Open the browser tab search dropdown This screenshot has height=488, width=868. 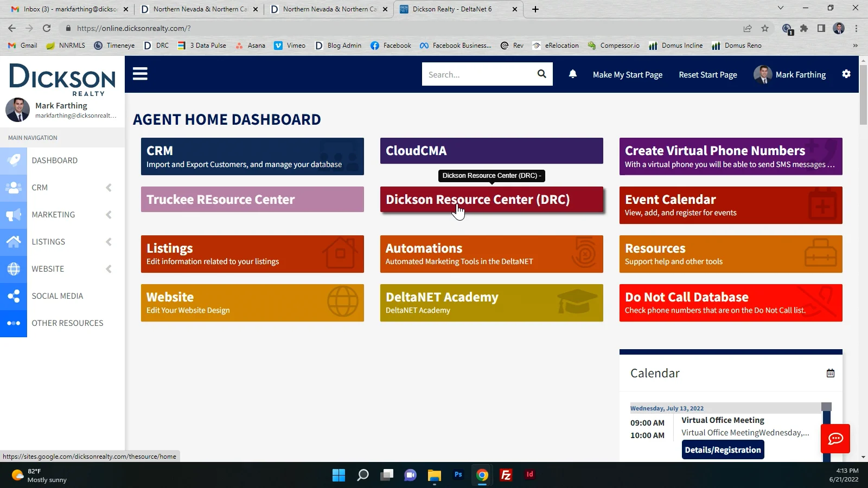pos(780,8)
